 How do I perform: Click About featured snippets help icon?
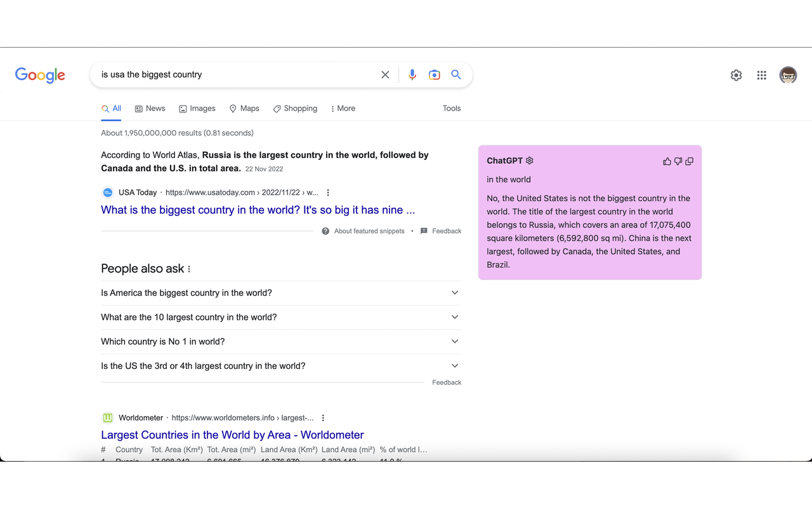click(x=325, y=231)
